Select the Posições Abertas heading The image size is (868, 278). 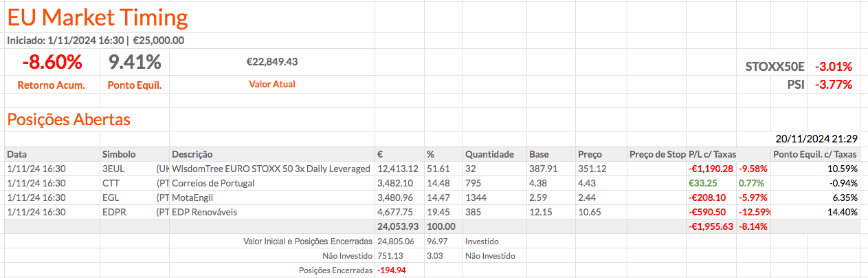tap(69, 120)
